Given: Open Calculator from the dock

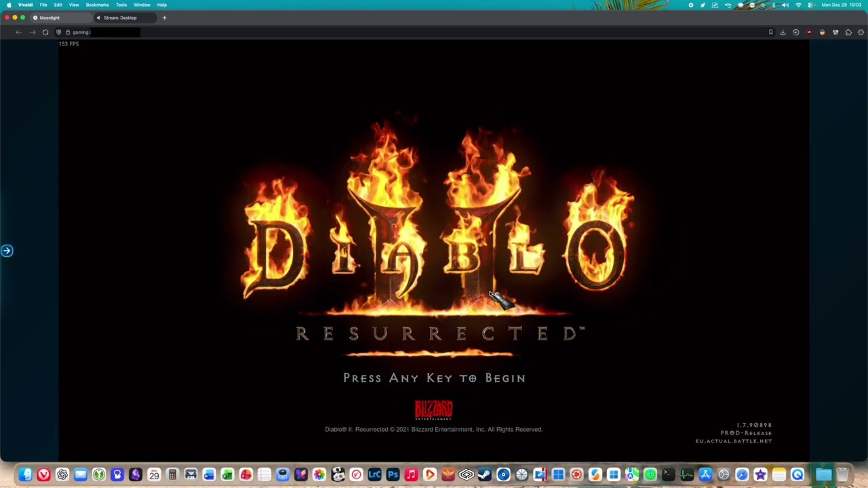Looking at the screenshot, I should tap(172, 475).
